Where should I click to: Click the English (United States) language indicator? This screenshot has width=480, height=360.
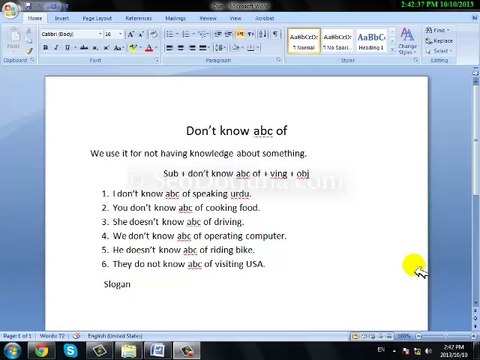pos(115,336)
